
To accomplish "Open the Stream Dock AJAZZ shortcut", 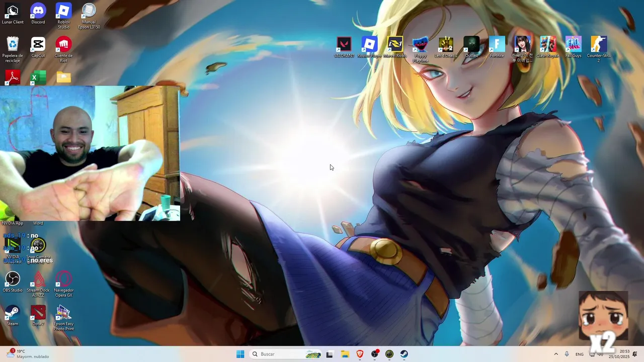I will click(x=38, y=285).
